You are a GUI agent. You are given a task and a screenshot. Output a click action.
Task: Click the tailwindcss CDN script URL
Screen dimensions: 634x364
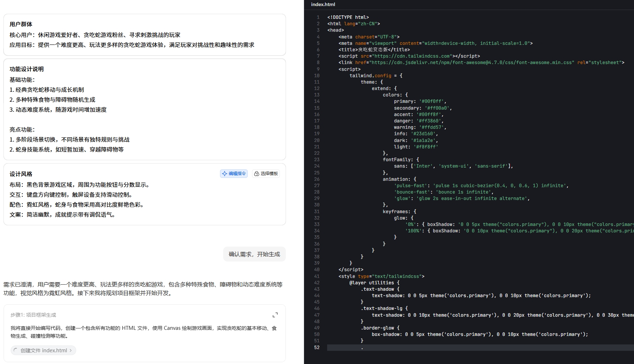[412, 56]
